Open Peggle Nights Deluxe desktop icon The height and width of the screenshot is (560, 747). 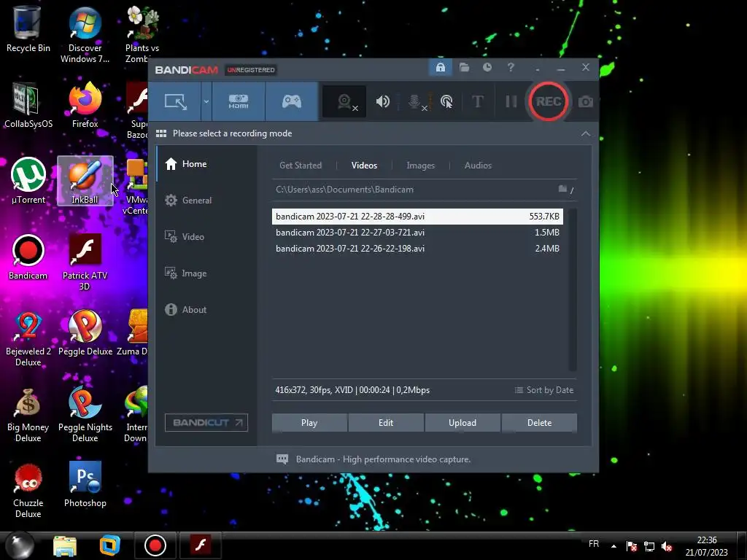pyautogui.click(x=85, y=414)
